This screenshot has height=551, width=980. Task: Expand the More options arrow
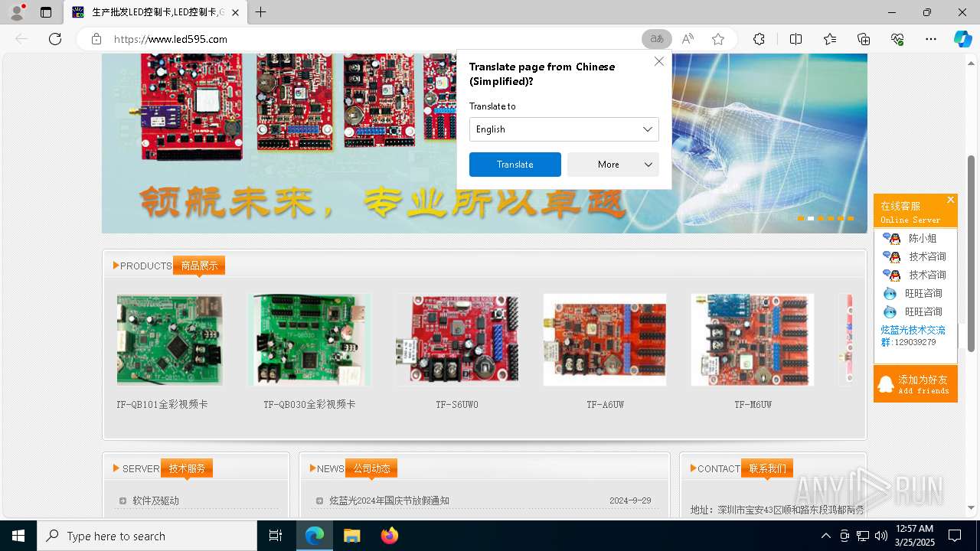(648, 165)
